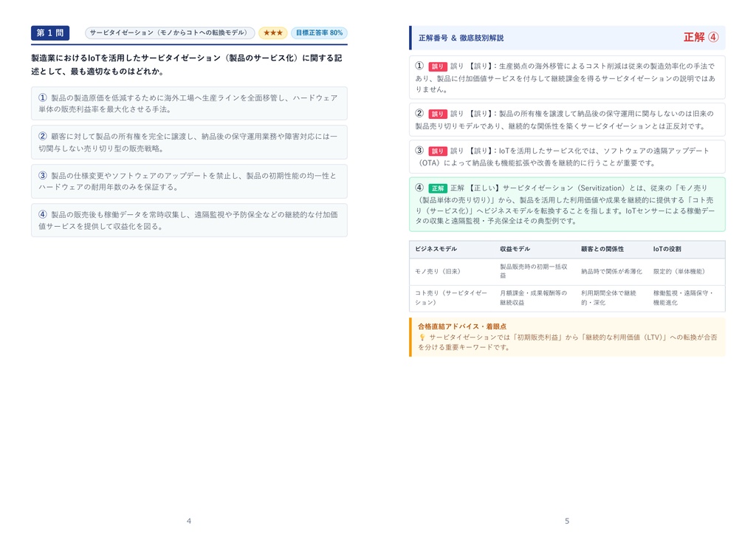756x537 pixels.
Task: Click the green 正解 badge in explanation ④
Action: tap(437, 188)
